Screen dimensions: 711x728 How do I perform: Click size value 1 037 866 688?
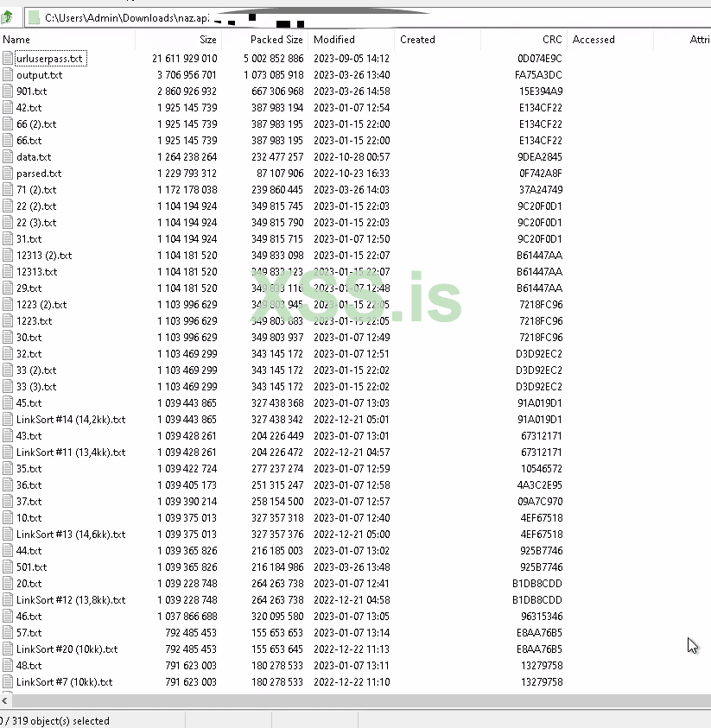coord(187,616)
